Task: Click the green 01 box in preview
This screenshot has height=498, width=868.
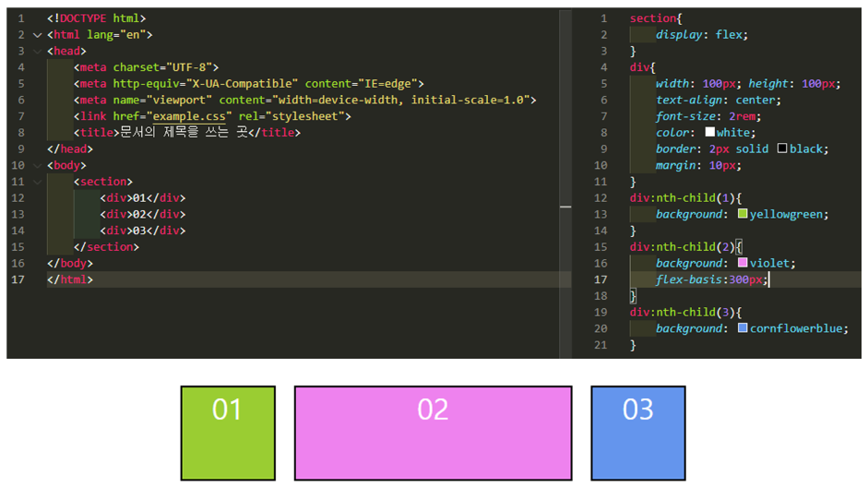Action: pos(228,433)
